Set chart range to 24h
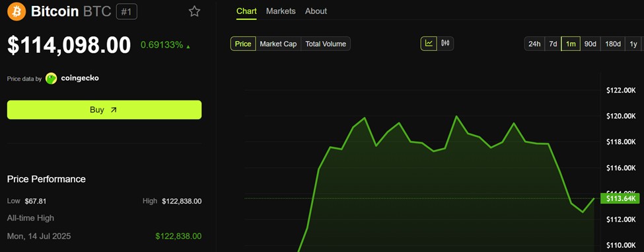The width and height of the screenshot is (644, 252). coord(534,44)
